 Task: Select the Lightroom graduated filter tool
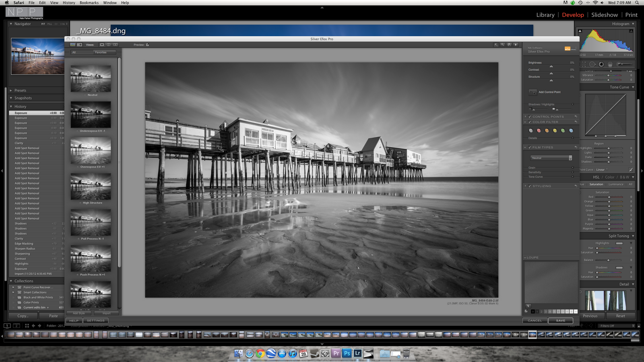pos(610,64)
